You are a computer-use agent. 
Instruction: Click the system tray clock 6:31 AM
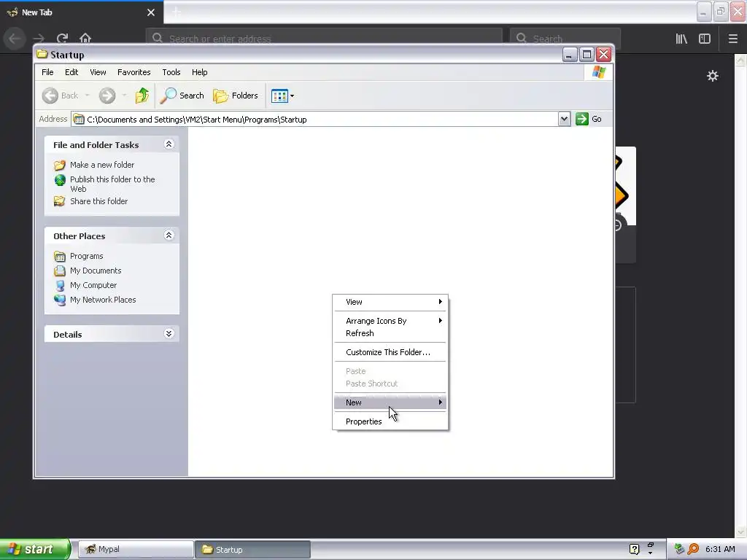(720, 549)
